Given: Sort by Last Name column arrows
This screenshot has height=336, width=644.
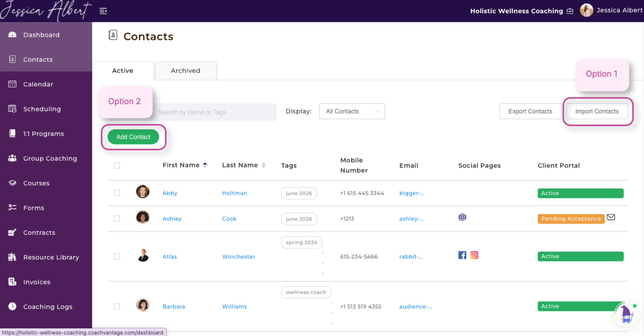Looking at the screenshot, I should [x=264, y=165].
